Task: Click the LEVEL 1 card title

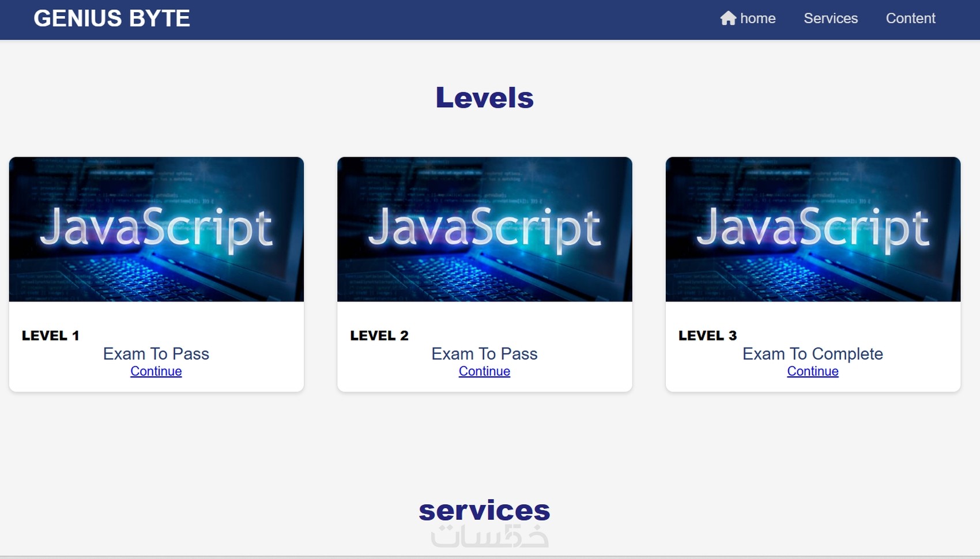Action: (x=51, y=335)
